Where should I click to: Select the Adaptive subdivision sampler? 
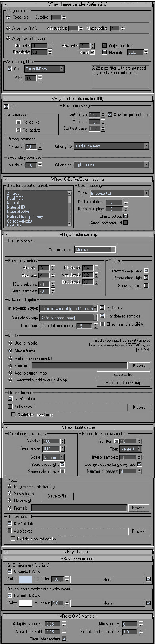9,39
